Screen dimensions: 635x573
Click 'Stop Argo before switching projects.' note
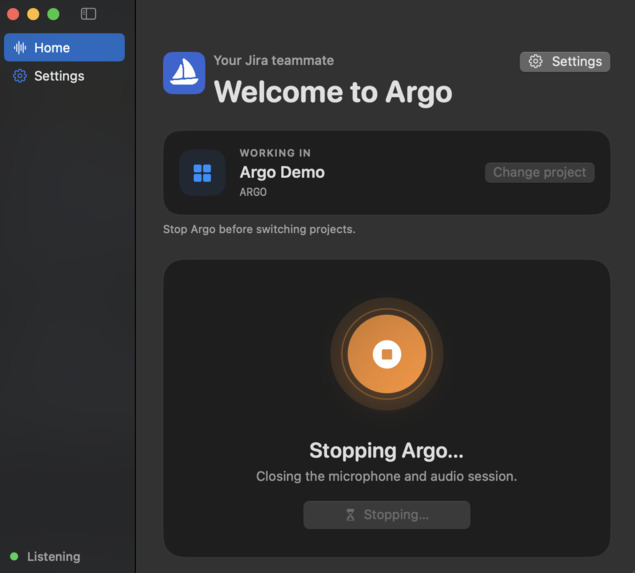point(259,229)
